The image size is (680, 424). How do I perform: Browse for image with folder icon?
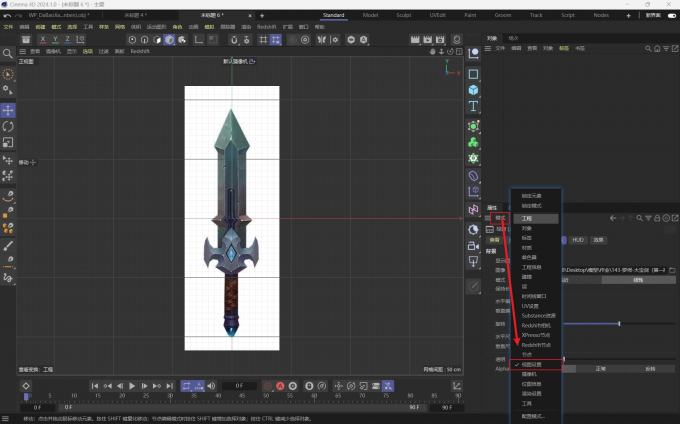point(672,270)
